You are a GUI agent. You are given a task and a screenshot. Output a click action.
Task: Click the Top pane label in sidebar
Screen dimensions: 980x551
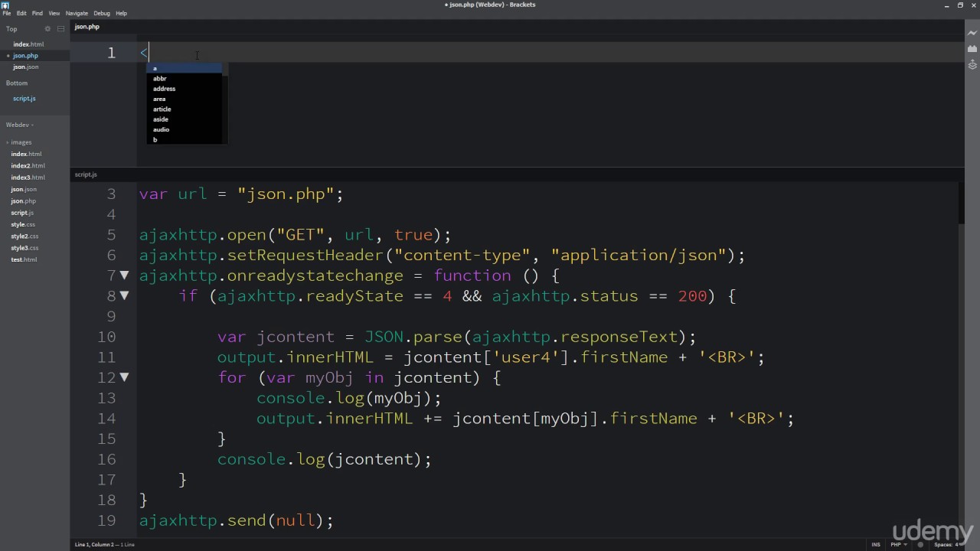(11, 29)
